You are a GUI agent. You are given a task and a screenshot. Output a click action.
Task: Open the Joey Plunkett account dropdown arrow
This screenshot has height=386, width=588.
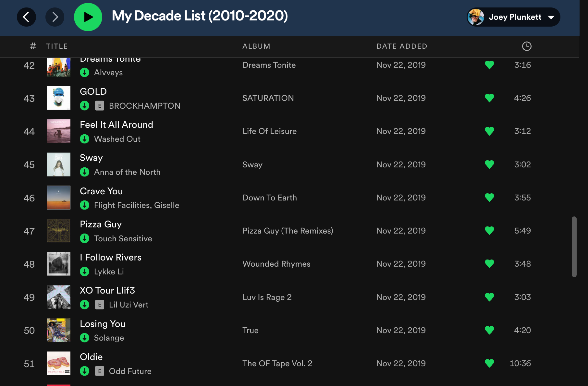coord(551,17)
